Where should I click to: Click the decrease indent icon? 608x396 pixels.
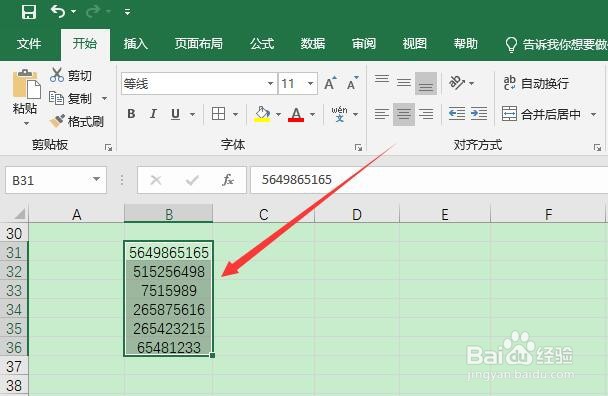[x=457, y=114]
